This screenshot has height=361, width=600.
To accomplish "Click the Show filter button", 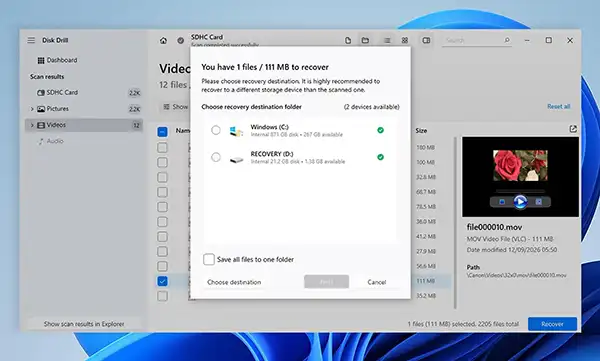I will [175, 107].
